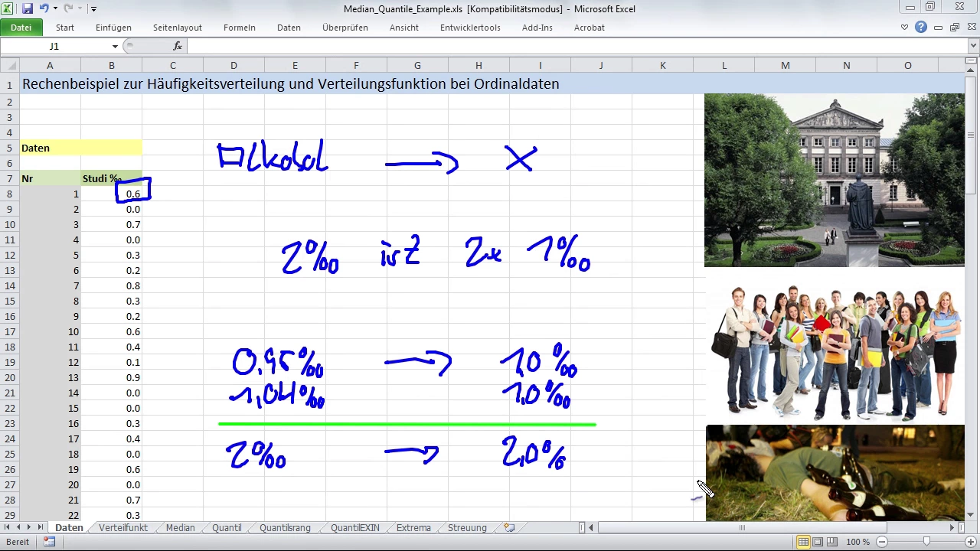Click the macro recording icon in status bar
Screen dimensions: 980x551
tap(49, 542)
